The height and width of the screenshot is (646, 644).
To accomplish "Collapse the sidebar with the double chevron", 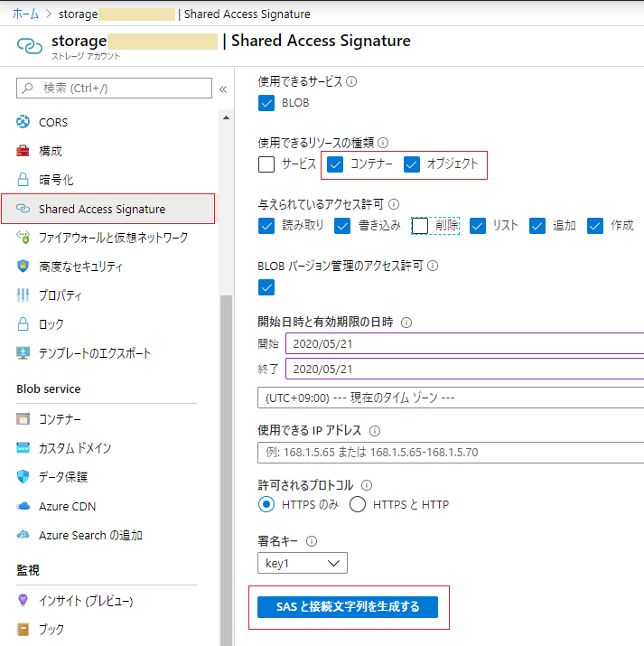I will click(x=223, y=89).
